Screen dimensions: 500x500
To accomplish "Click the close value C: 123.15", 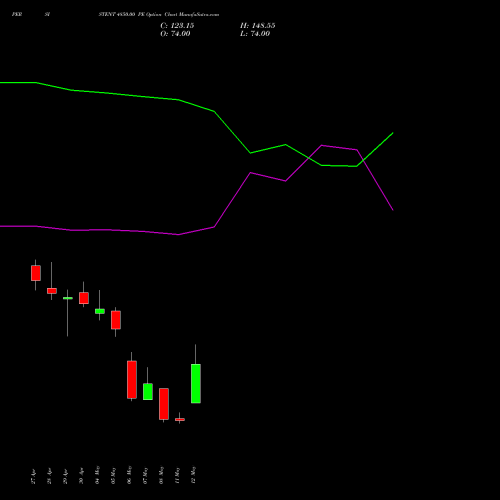I will pyautogui.click(x=177, y=26).
